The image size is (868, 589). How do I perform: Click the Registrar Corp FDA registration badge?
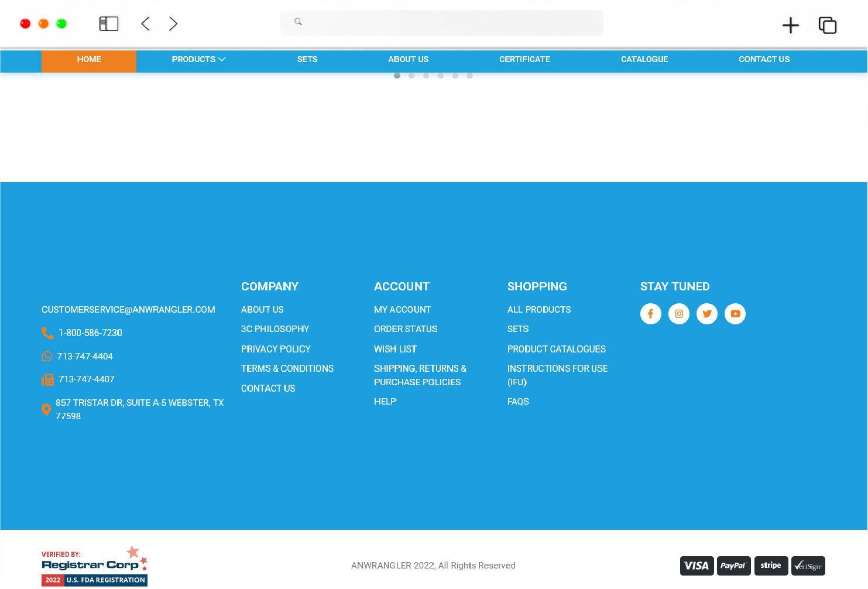click(x=94, y=566)
